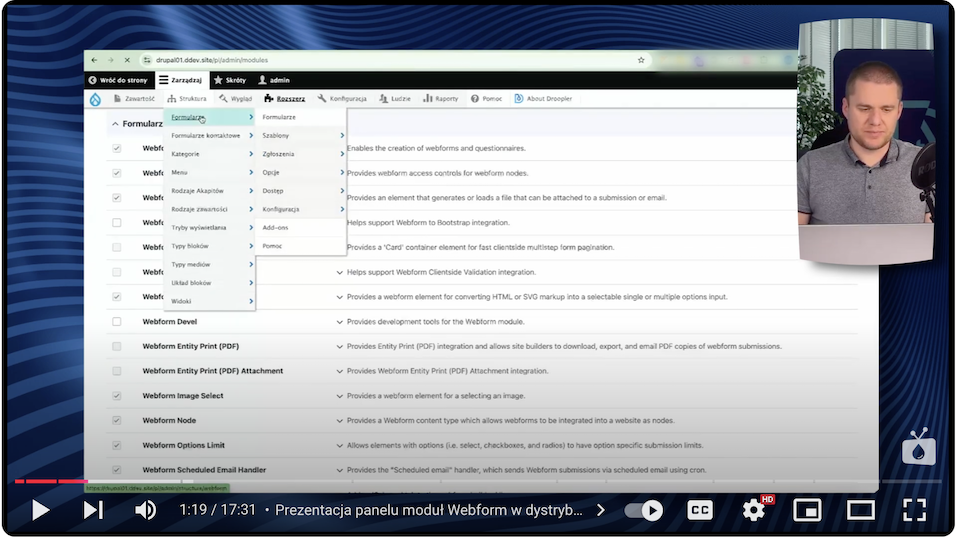Toggle Webform Entity Print (PDF) checkbox
Image resolution: width=960 pixels, height=539 pixels.
(x=116, y=346)
